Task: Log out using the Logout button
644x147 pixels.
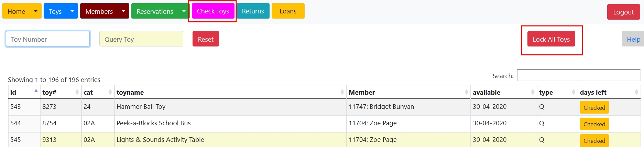Action: 623,12
